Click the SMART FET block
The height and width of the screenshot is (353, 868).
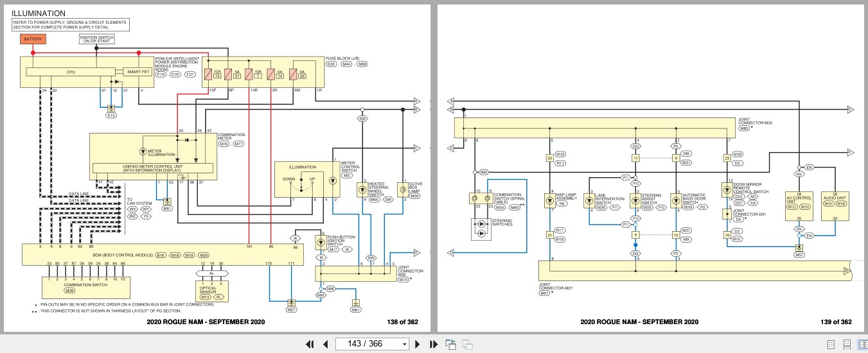tap(137, 72)
